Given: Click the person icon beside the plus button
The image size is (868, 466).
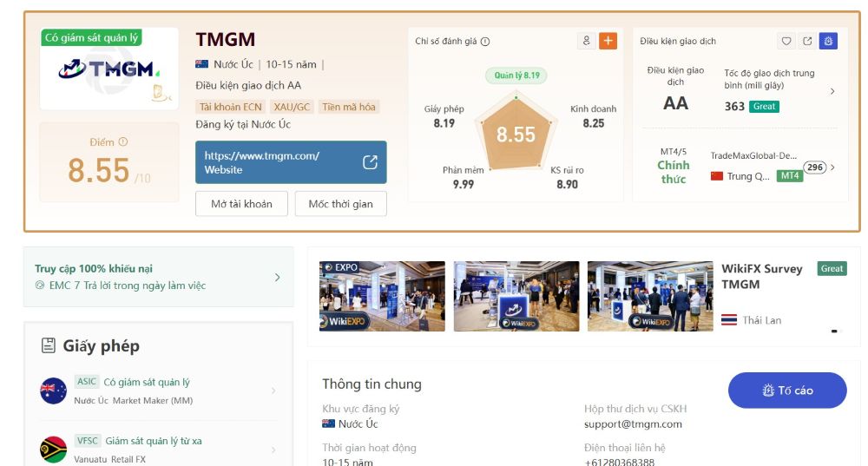Looking at the screenshot, I should [586, 41].
